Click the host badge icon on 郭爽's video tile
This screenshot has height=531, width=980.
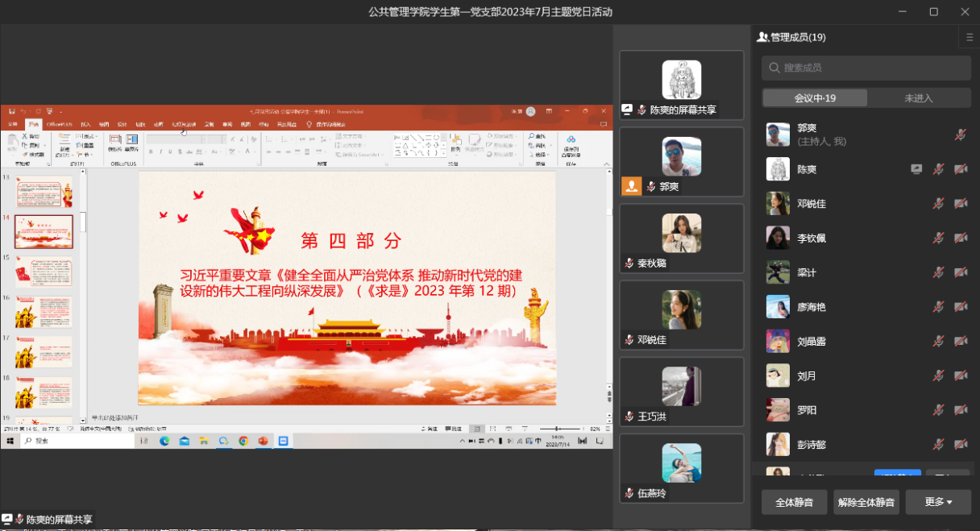tap(631, 186)
